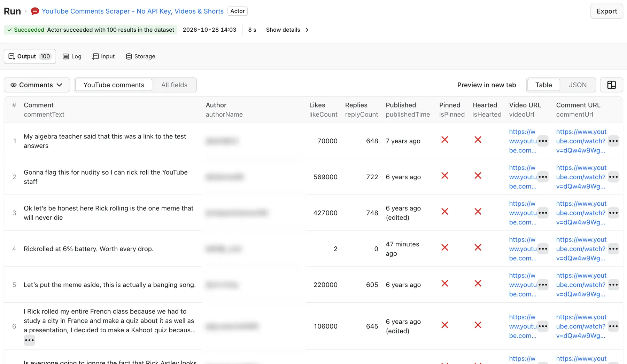Click the "47 minutes ago" published cell
Image resolution: width=627 pixels, height=364 pixels.
[402, 249]
